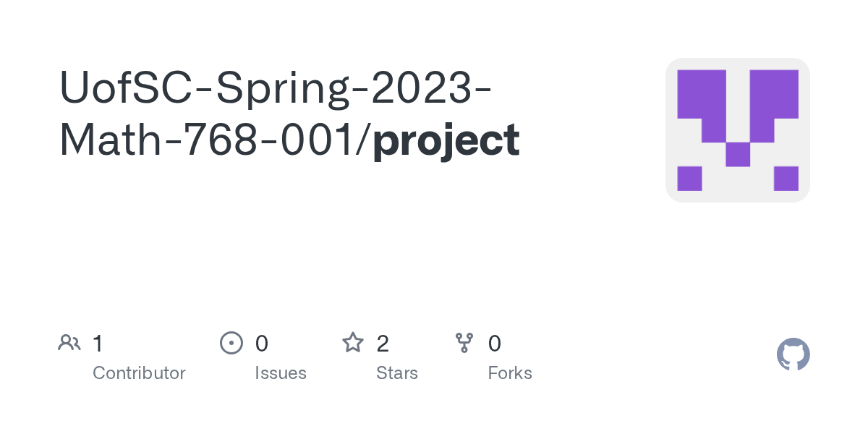Open the purple identicon avatar image

point(737,130)
